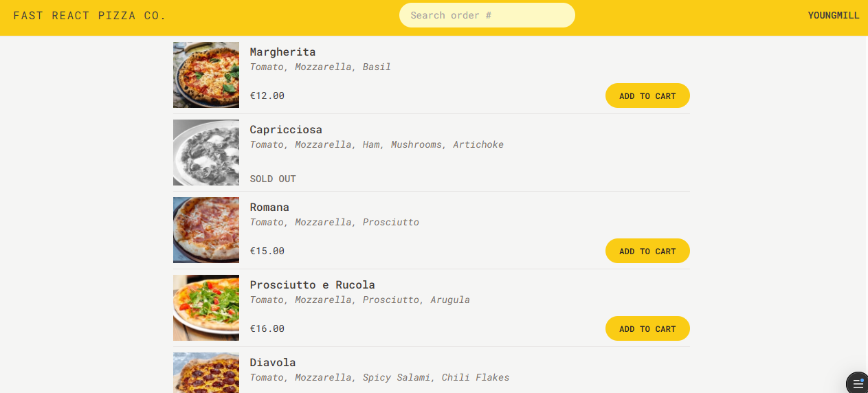Open the floating menu icon in bottom-right corner
Screen dimensions: 868x393
click(857, 382)
